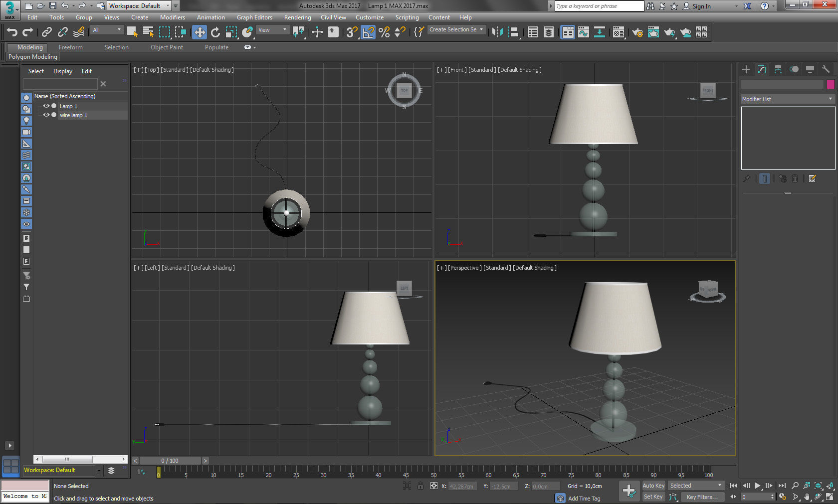Viewport: 838px width, 504px height.
Task: Toggle visibility eye of wire lamp 1
Action: pos(46,115)
